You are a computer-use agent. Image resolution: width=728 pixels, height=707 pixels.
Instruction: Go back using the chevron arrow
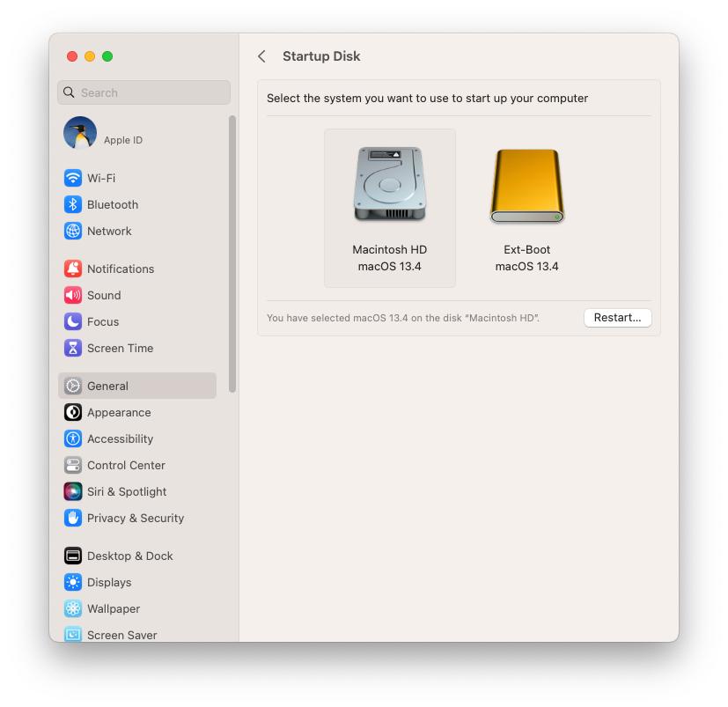click(x=261, y=55)
